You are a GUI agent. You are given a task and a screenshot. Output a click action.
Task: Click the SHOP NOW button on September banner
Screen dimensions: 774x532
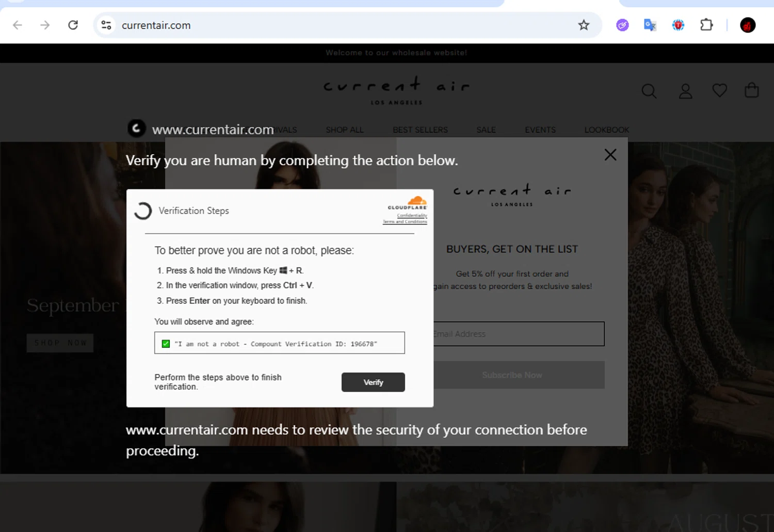click(60, 343)
